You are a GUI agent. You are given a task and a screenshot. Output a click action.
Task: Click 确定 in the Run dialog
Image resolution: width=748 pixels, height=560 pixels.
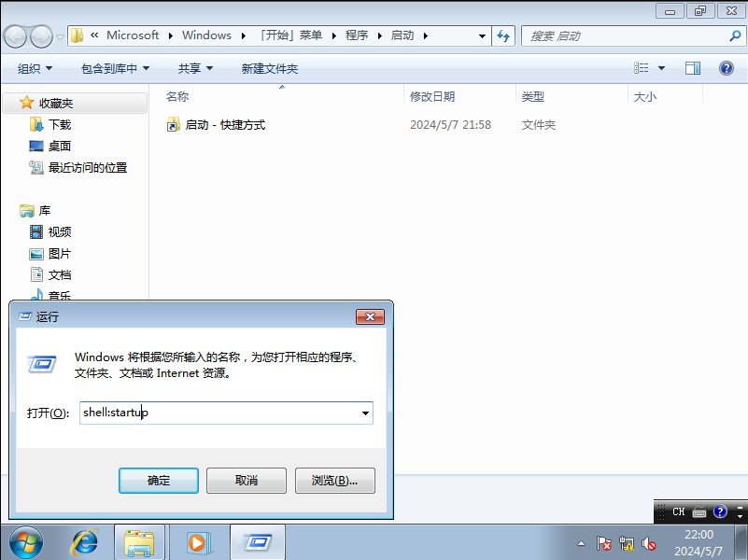pyautogui.click(x=159, y=481)
